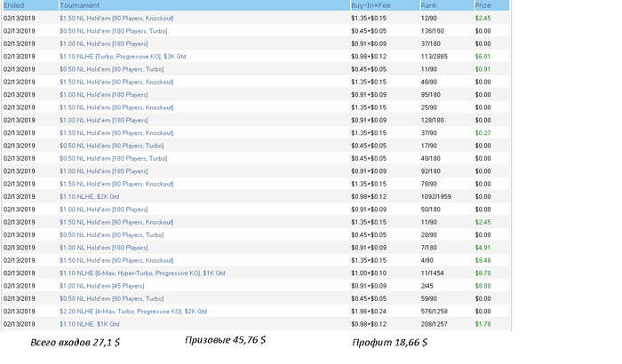This screenshot has height=364, width=622.
Task: Open the Knockout tournament ranked 78/90
Action: [116, 184]
